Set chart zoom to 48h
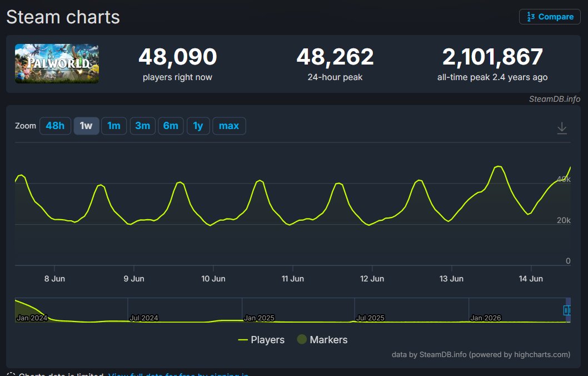This screenshot has height=376, width=588. tap(55, 126)
